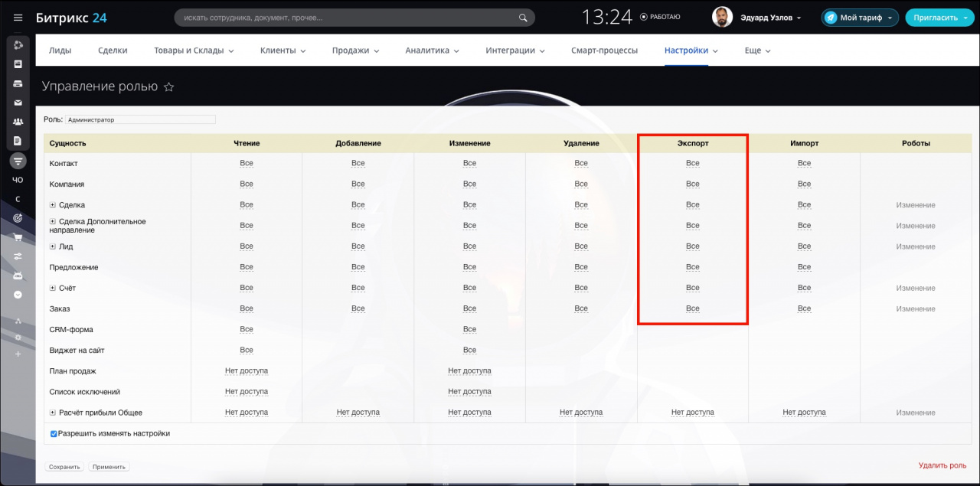The width and height of the screenshot is (980, 486).
Task: Open the shopping cart sidebar icon
Action: coord(18,237)
